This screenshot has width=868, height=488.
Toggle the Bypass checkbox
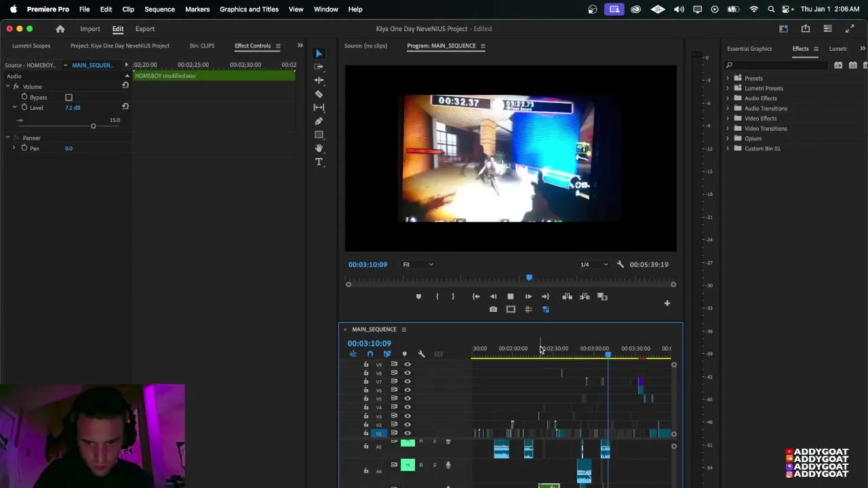coord(68,98)
